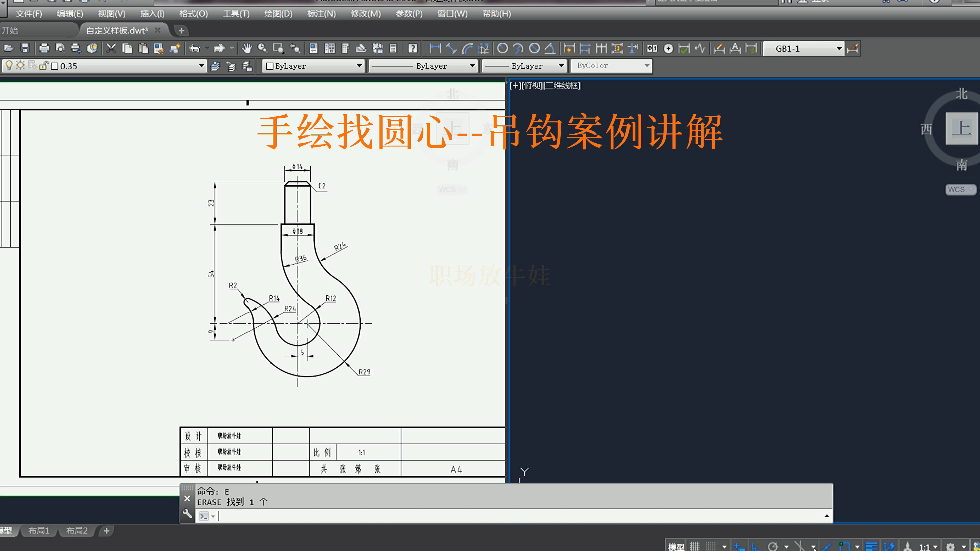Toggle grid display in status bar
Screen dimensions: 980x551
695,546
